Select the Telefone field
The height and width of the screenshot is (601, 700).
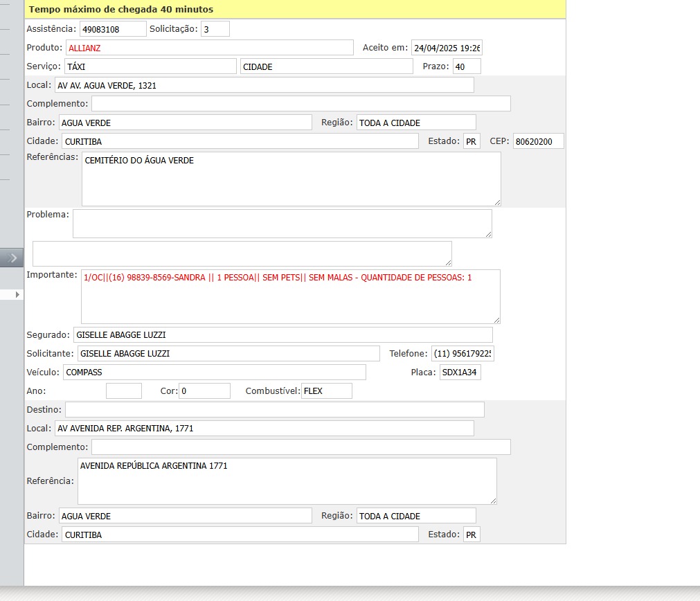[462, 354]
